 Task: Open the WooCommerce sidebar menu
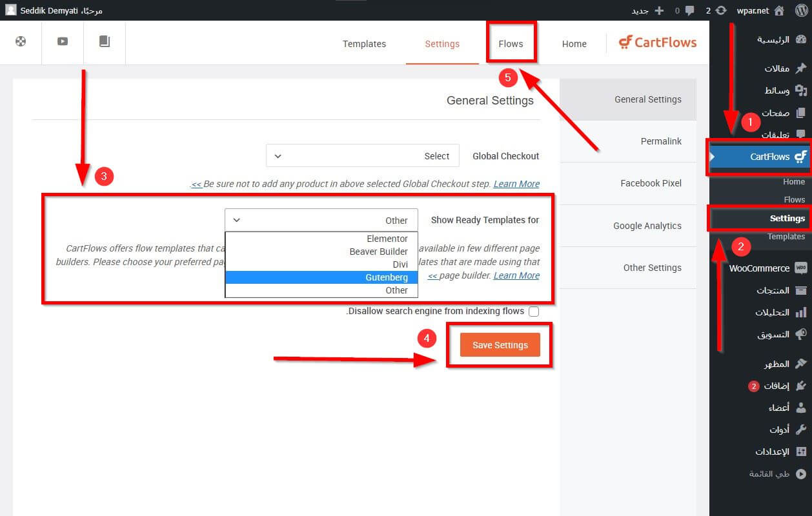[x=767, y=268]
